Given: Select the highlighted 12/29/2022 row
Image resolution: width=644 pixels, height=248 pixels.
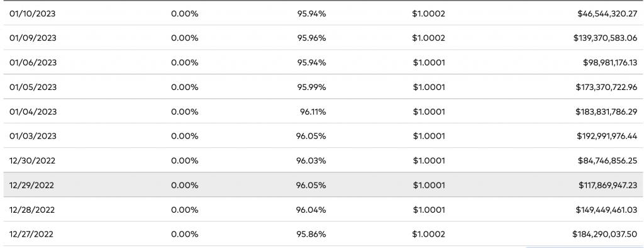Looking at the screenshot, I should (322, 185).
